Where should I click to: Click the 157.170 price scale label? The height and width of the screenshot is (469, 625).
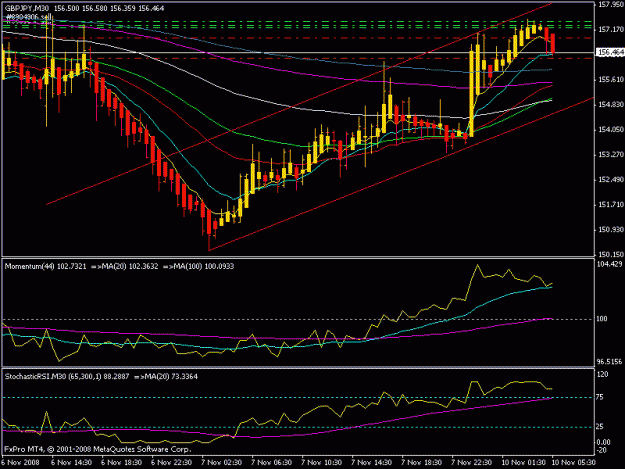(611, 29)
